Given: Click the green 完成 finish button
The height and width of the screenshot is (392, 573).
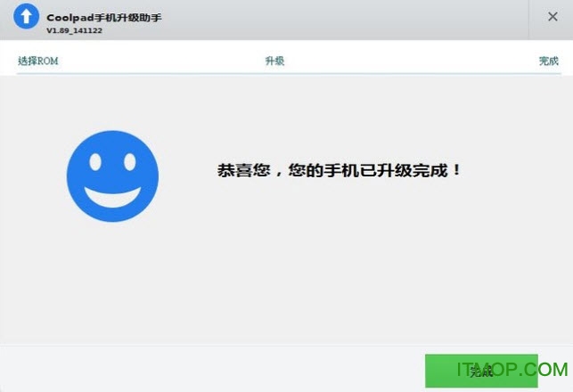Looking at the screenshot, I should click(481, 371).
